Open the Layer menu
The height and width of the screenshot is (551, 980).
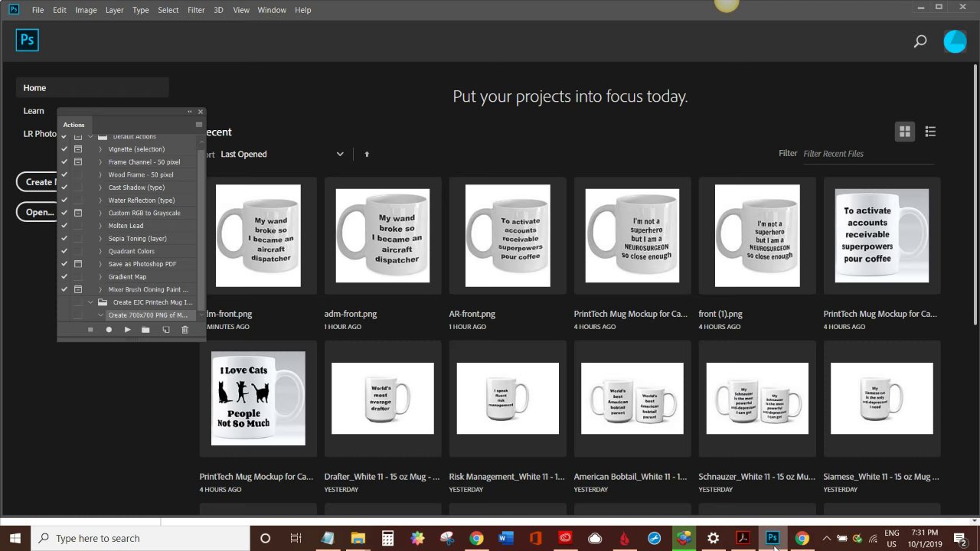(114, 10)
